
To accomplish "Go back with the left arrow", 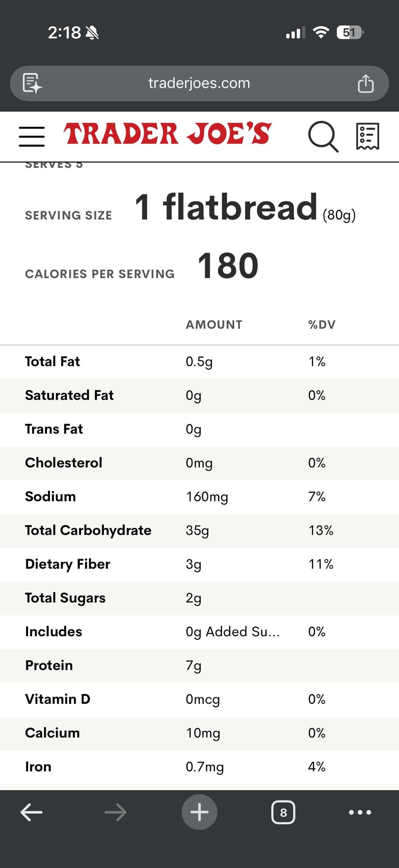I will [x=31, y=812].
